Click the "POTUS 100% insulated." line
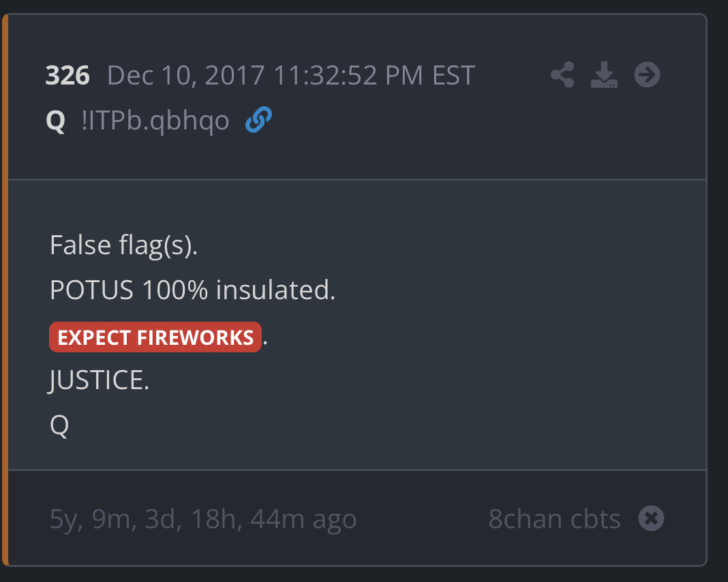This screenshot has width=728, height=582. [x=192, y=291]
